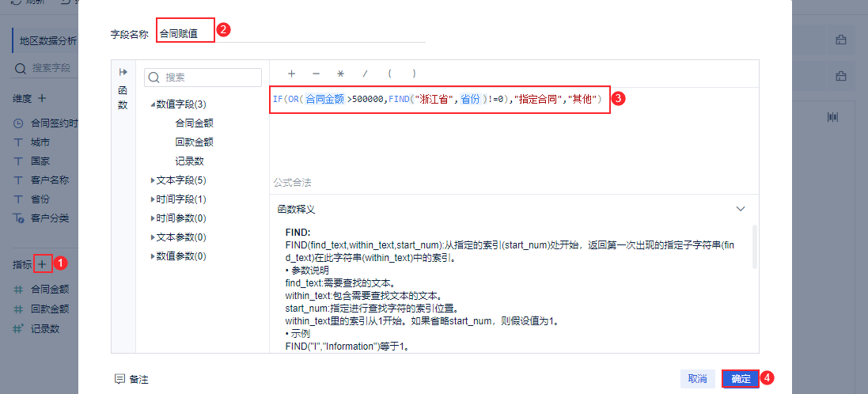Select 合同金额 field in the tree
The height and width of the screenshot is (394, 868).
click(195, 123)
